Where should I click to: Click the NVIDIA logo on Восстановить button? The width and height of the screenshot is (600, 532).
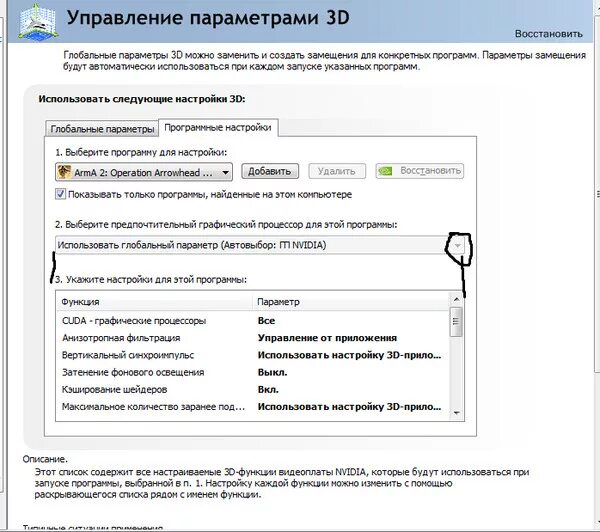[x=385, y=171]
